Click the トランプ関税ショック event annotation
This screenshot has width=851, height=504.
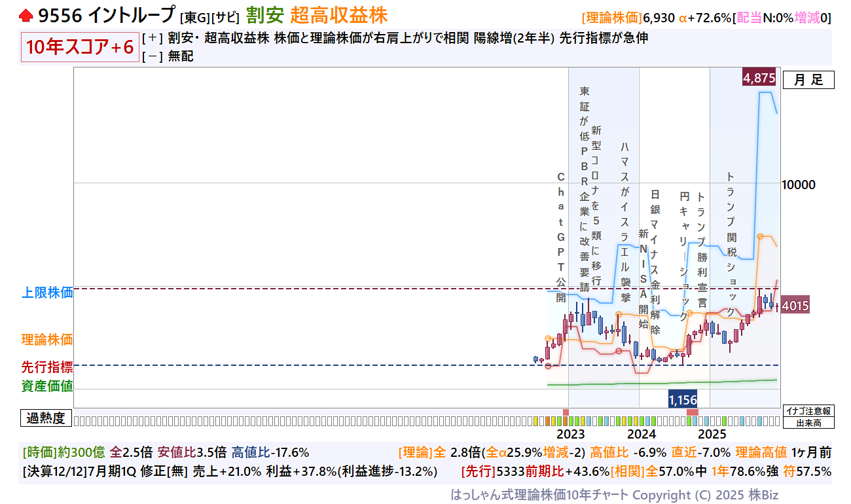pos(731,243)
